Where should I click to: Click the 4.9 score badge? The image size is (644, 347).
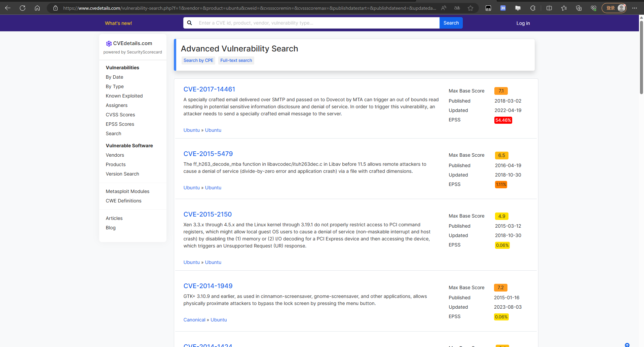(501, 216)
